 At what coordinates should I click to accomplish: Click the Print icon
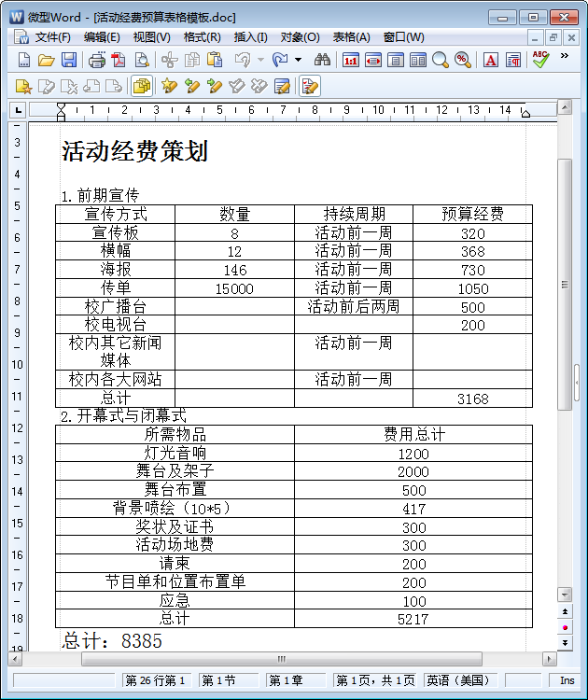96,60
